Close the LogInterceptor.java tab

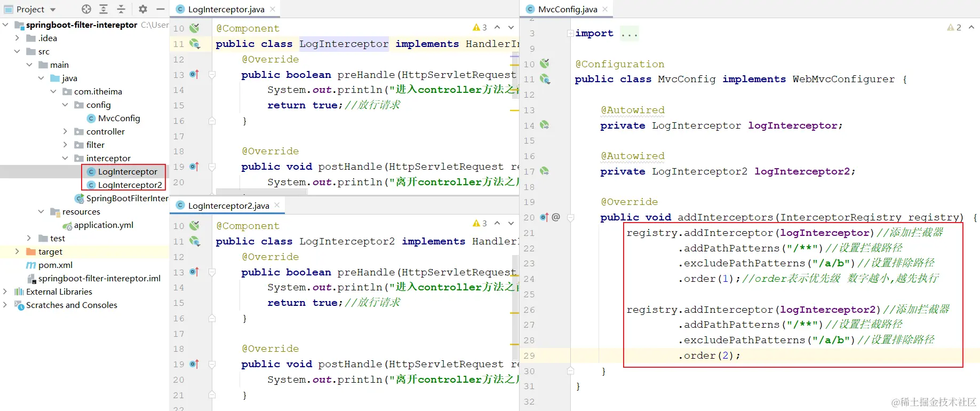[x=273, y=9]
